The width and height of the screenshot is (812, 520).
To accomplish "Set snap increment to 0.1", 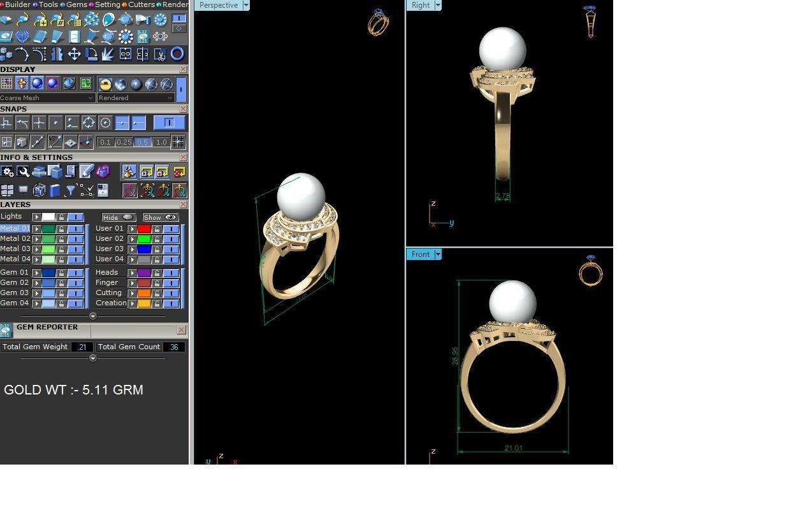I will tap(105, 142).
